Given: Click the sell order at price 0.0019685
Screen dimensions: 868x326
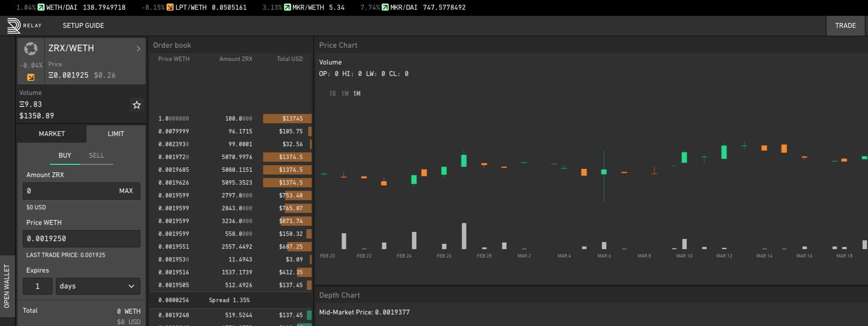Looking at the screenshot, I should point(231,170).
